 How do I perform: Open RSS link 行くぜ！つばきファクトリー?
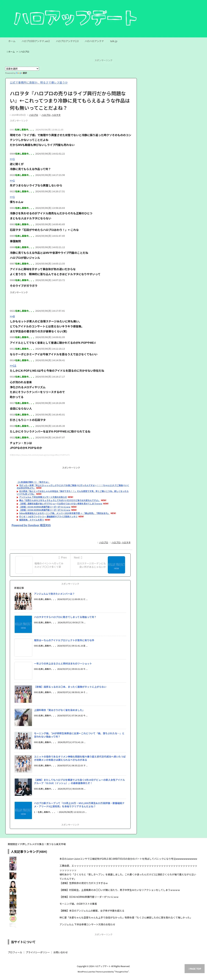[x=48, y=517]
